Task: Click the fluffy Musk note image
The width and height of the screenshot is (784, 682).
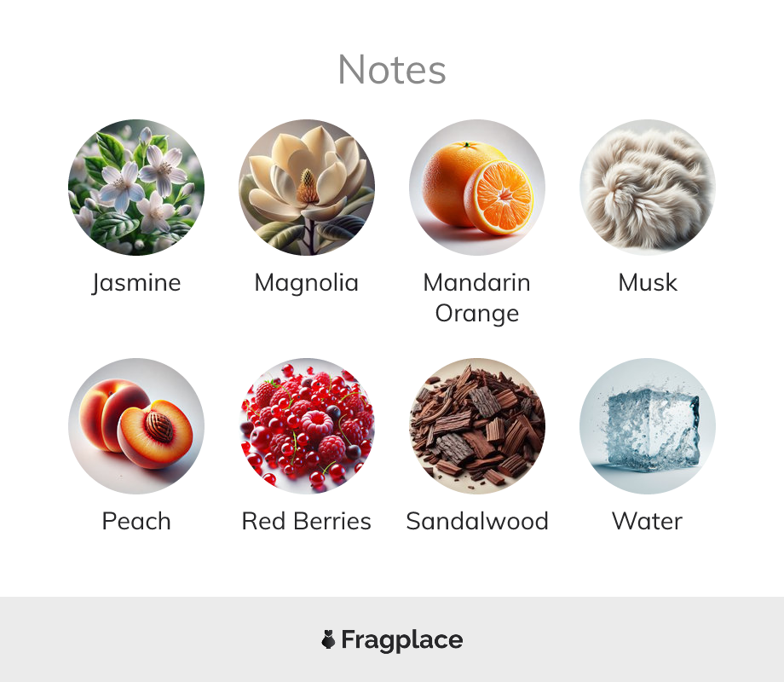Action: (648, 188)
